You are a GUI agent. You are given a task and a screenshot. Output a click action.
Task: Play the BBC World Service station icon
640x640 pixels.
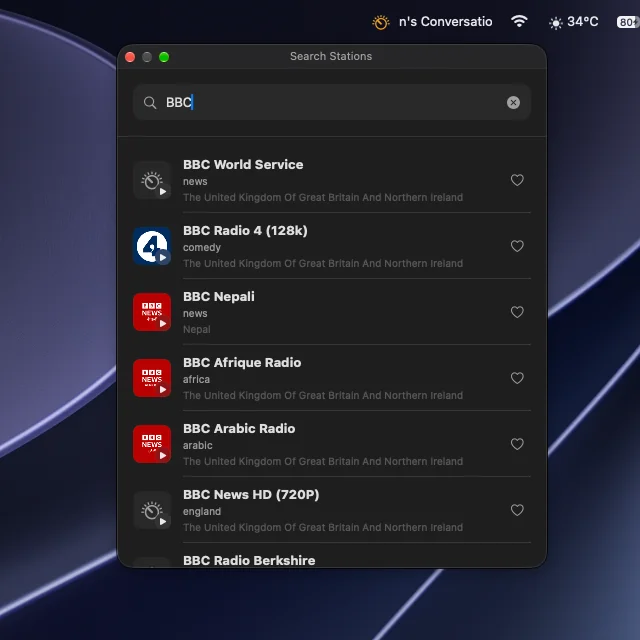pyautogui.click(x=152, y=180)
